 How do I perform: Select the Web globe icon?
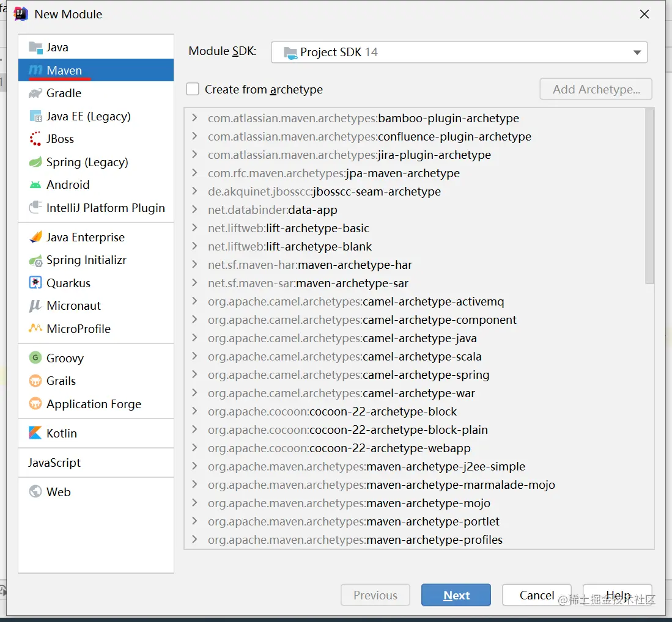(x=35, y=491)
